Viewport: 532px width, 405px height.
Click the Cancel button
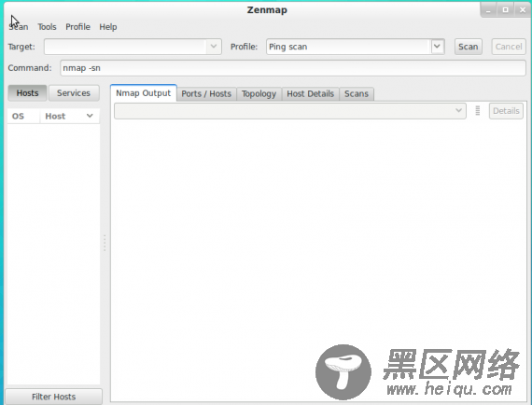pos(509,47)
